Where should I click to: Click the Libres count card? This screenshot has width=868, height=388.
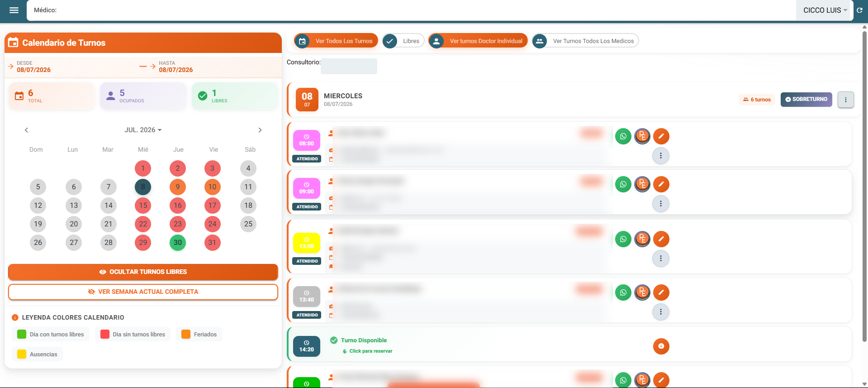coord(235,96)
